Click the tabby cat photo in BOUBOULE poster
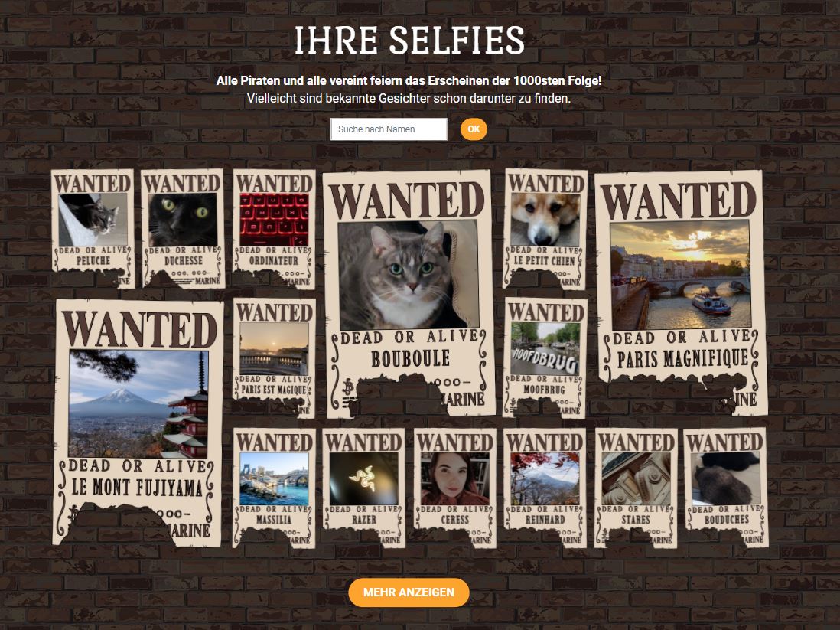This screenshot has width=840, height=630. click(409, 275)
